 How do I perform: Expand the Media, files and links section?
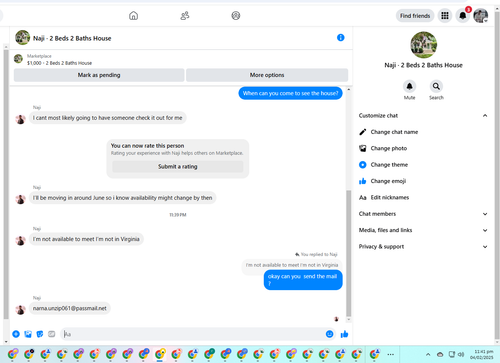tap(423, 230)
